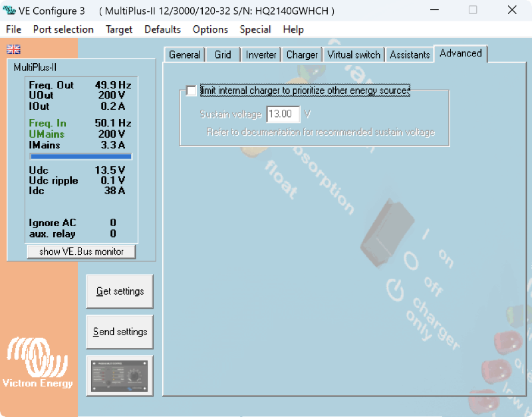Select the Inverter tab

coord(261,55)
